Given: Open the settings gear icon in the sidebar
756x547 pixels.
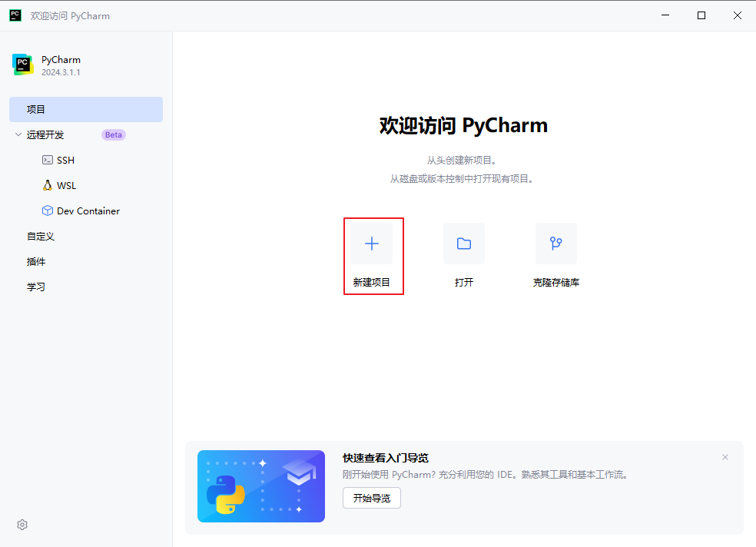Looking at the screenshot, I should coord(22,525).
